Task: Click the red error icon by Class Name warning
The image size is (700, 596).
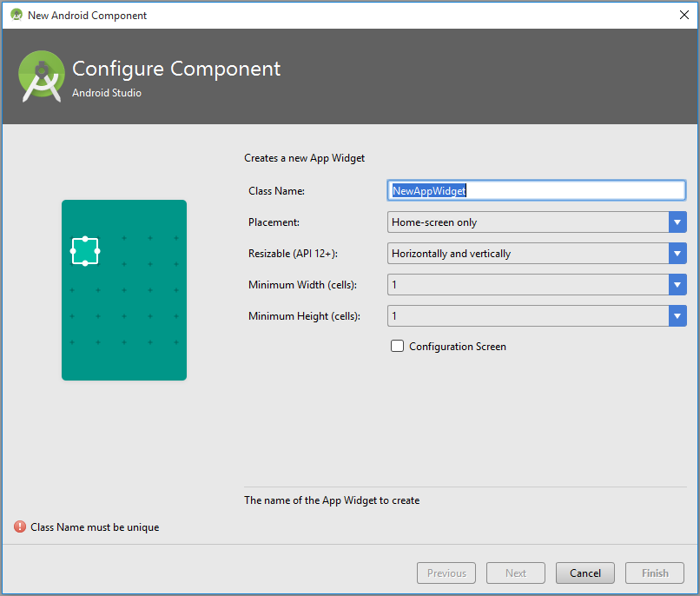Action: coord(20,526)
